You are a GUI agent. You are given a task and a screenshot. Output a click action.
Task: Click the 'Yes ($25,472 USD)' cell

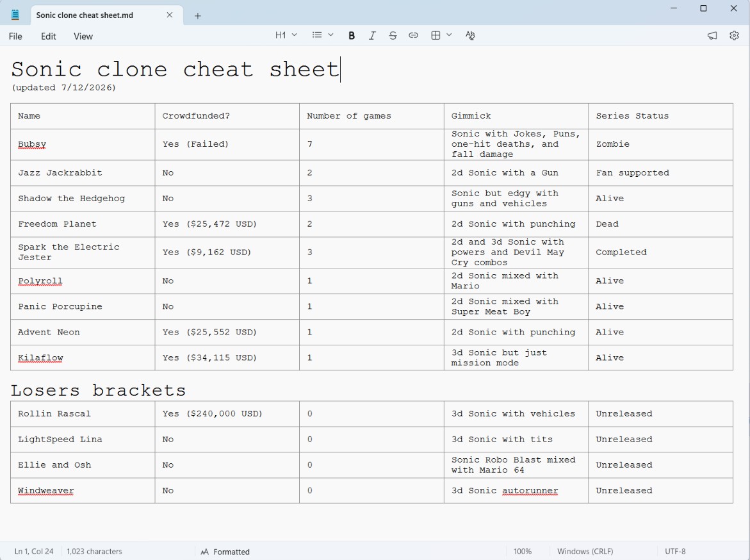point(227,224)
